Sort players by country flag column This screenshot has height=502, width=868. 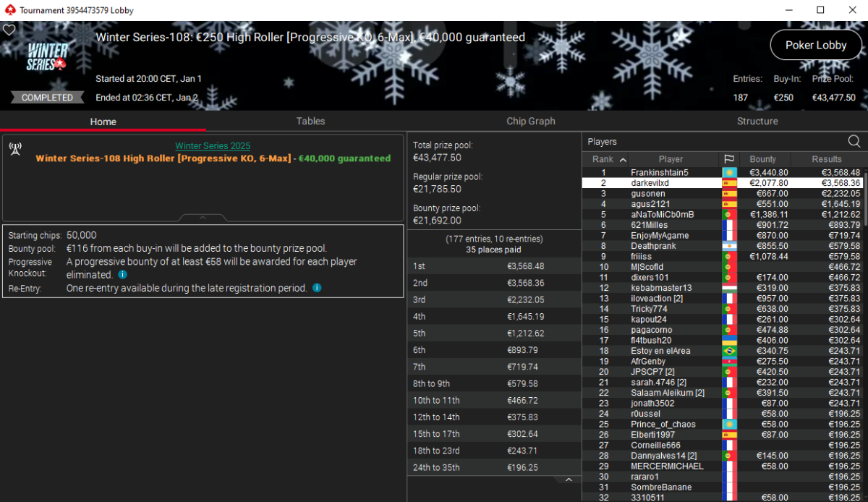click(x=729, y=159)
